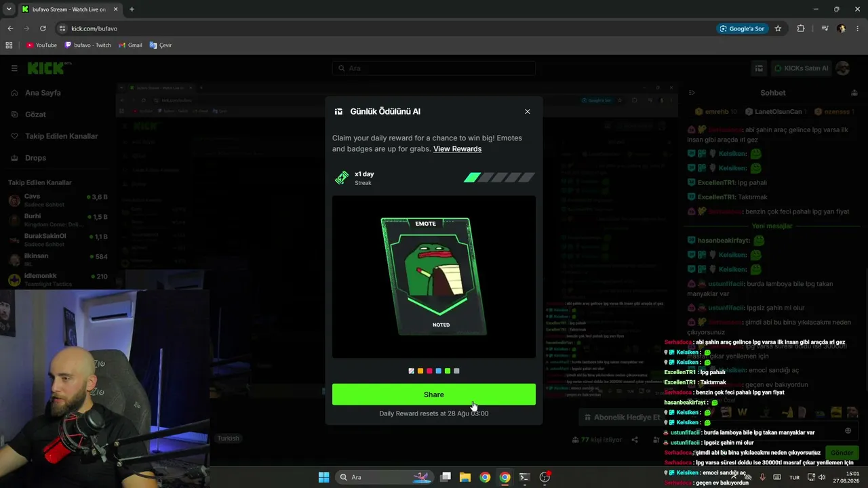This screenshot has height=488, width=868.
Task: Open the Chrome profile avatar
Action: pos(842,28)
